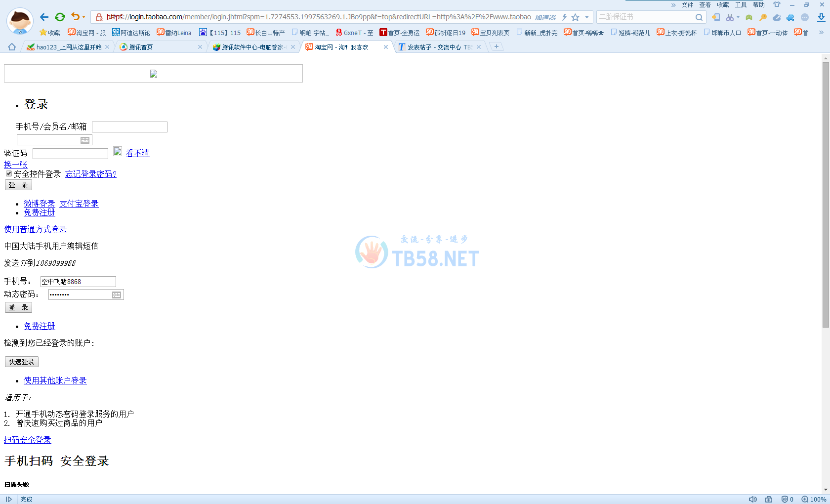Go back with the blue arrow

[44, 17]
